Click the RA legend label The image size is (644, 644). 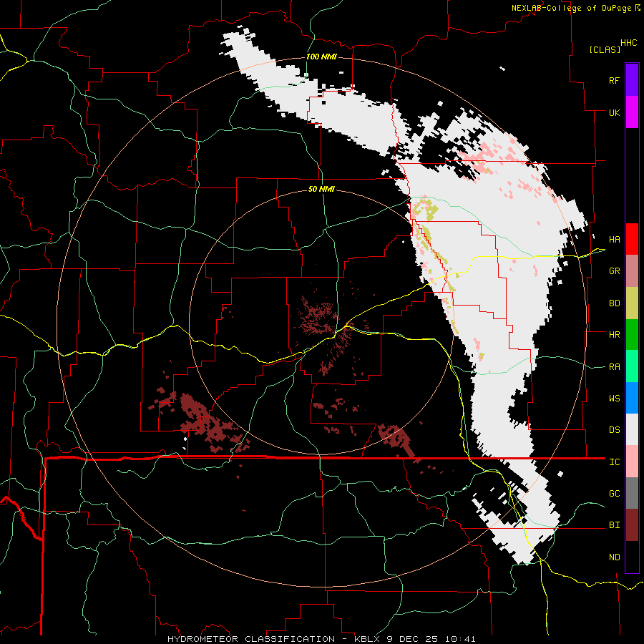(614, 367)
